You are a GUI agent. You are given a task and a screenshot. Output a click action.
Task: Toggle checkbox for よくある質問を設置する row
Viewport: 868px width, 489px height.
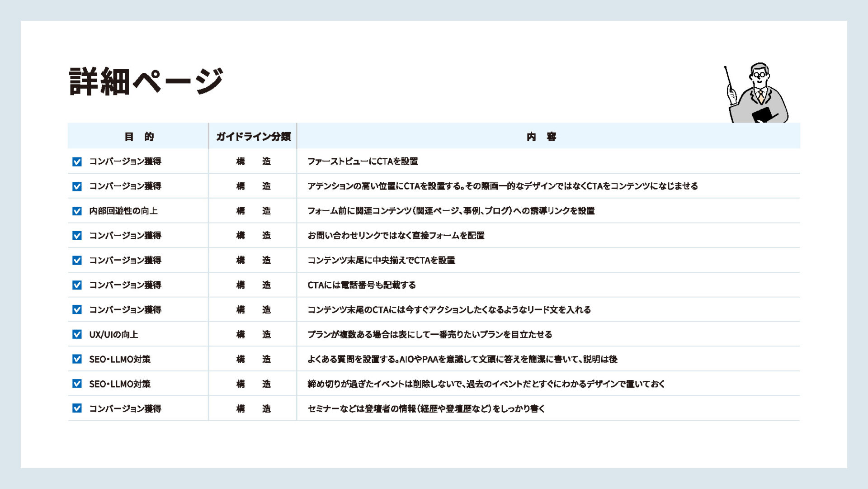[x=77, y=359]
